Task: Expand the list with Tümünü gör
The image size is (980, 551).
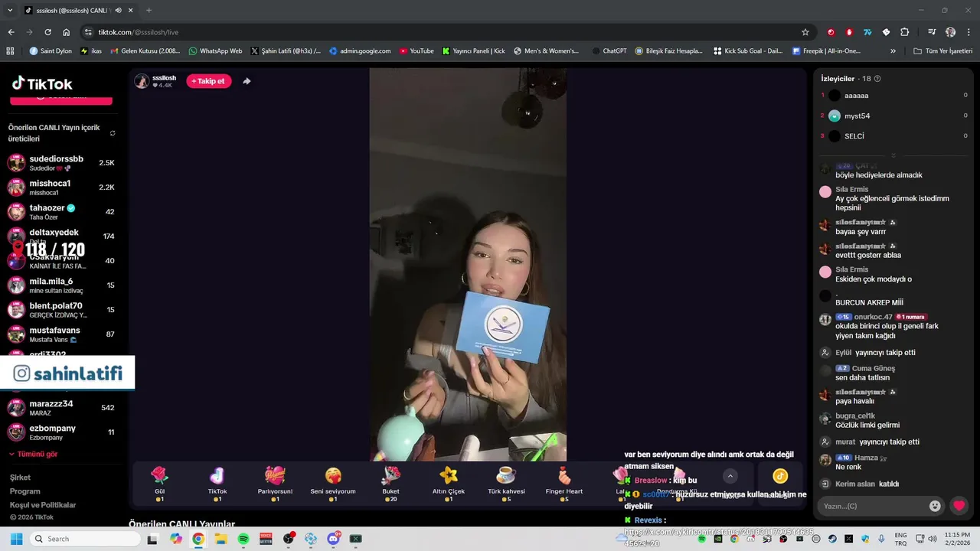Action: point(33,454)
